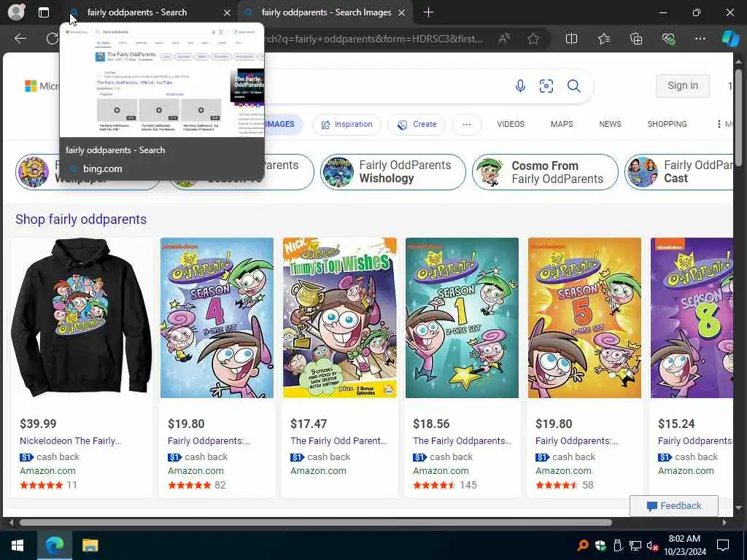Go back with the browser back arrow
747x560 pixels.
(20, 39)
